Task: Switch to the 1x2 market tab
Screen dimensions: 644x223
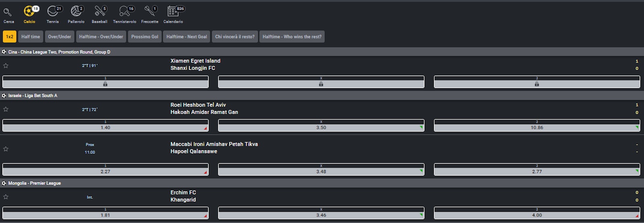Action: 10,37
